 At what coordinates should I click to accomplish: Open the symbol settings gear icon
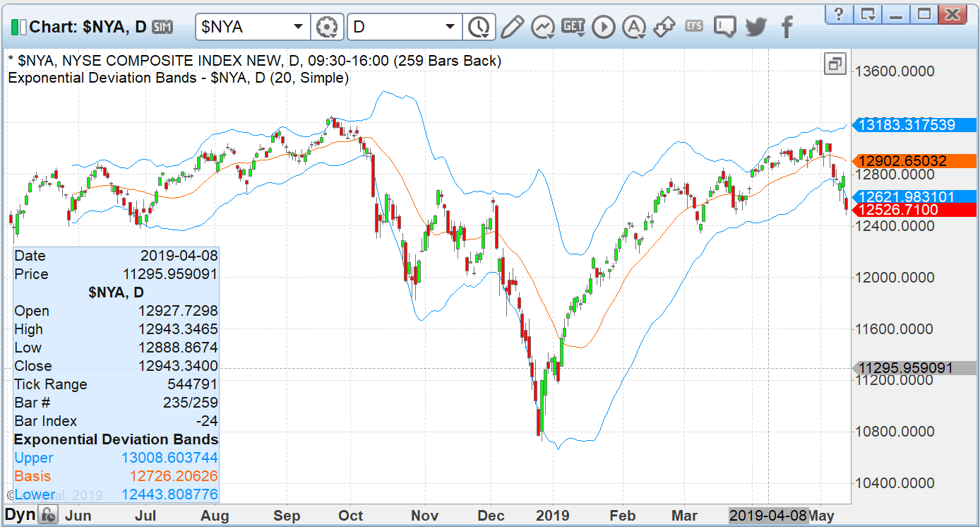tap(327, 27)
